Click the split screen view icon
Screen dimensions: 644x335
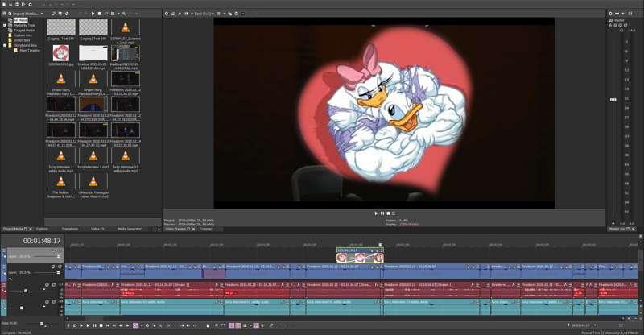pos(186,14)
